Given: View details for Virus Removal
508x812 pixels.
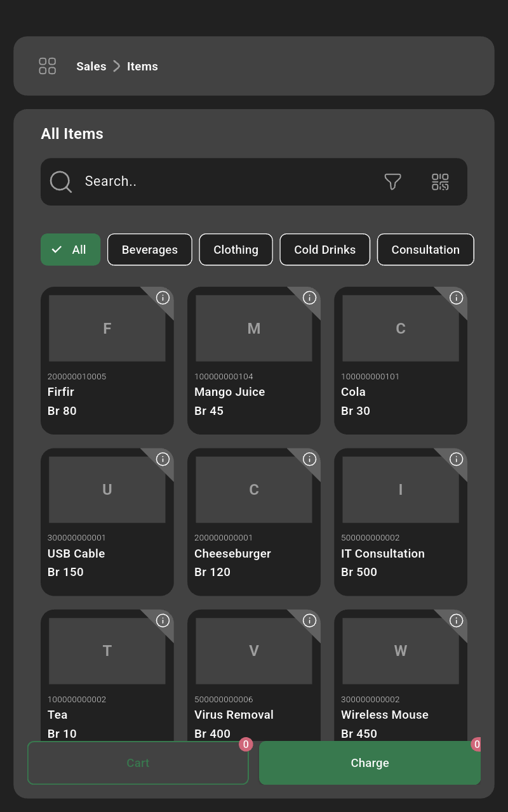Looking at the screenshot, I should click(310, 620).
